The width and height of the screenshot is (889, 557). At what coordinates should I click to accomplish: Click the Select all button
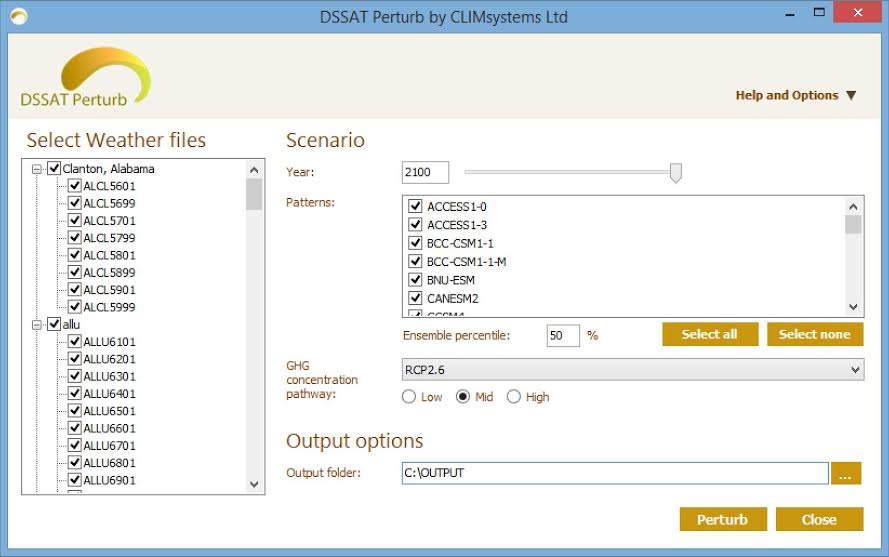pyautogui.click(x=710, y=334)
